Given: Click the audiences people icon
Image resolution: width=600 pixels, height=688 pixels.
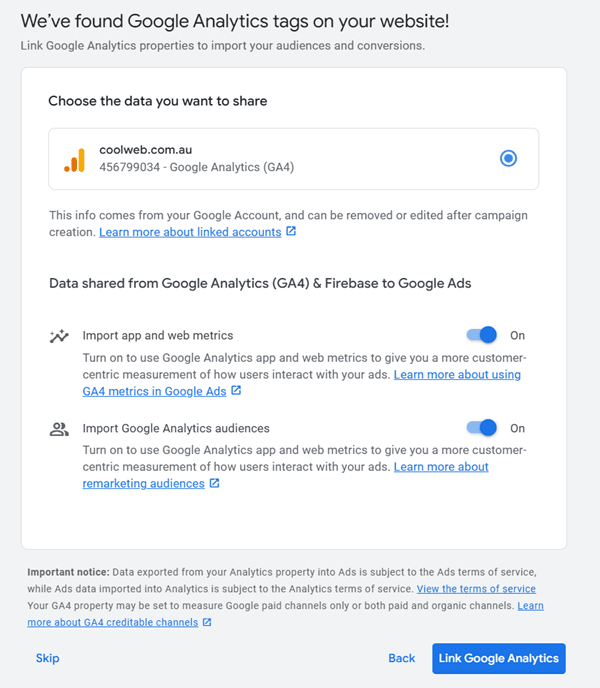Looking at the screenshot, I should tap(59, 429).
